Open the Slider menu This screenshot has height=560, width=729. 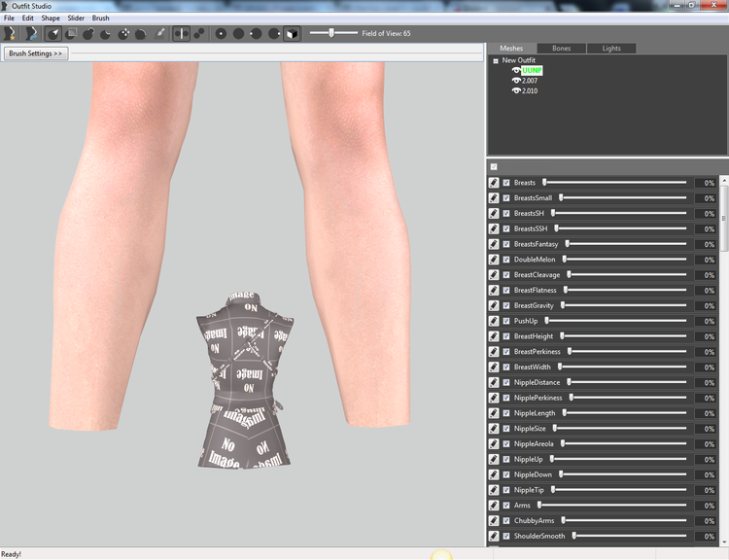76,18
